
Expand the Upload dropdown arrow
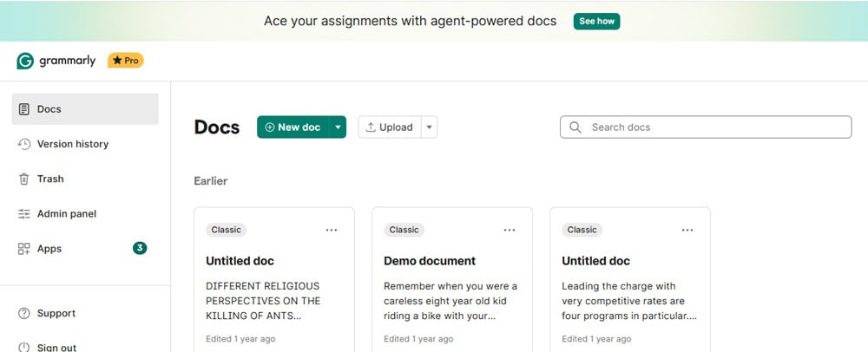pos(430,127)
